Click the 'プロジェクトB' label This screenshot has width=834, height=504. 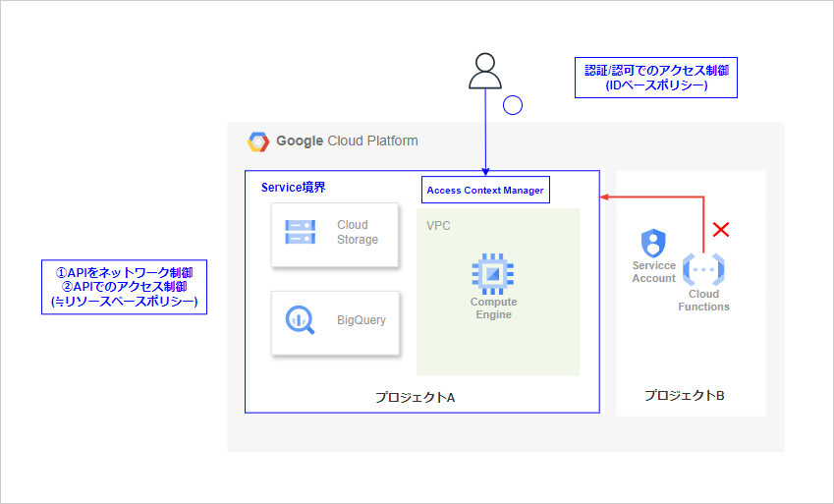[684, 395]
